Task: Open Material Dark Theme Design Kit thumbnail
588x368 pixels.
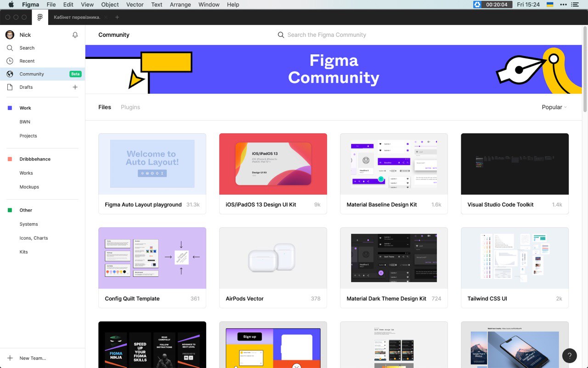Action: click(x=394, y=258)
